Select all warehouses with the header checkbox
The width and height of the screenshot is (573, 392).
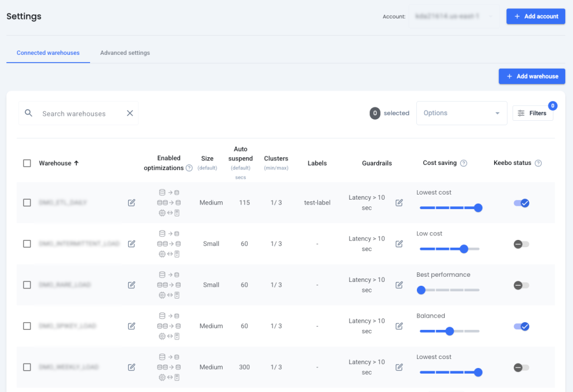coord(26,163)
